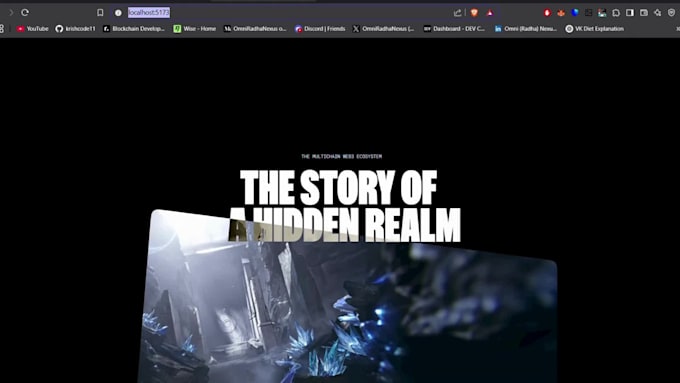
Task: Open the Brave Wallet icon
Action: point(644,13)
